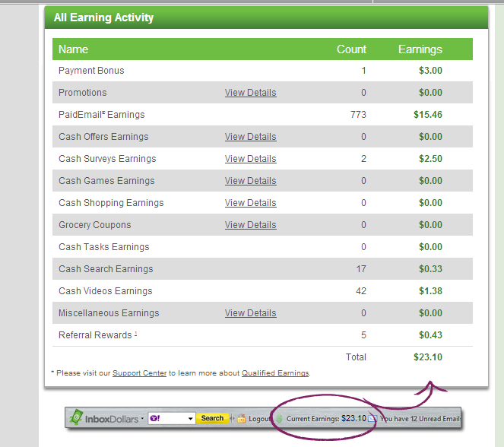Click the Total label

coord(356,357)
